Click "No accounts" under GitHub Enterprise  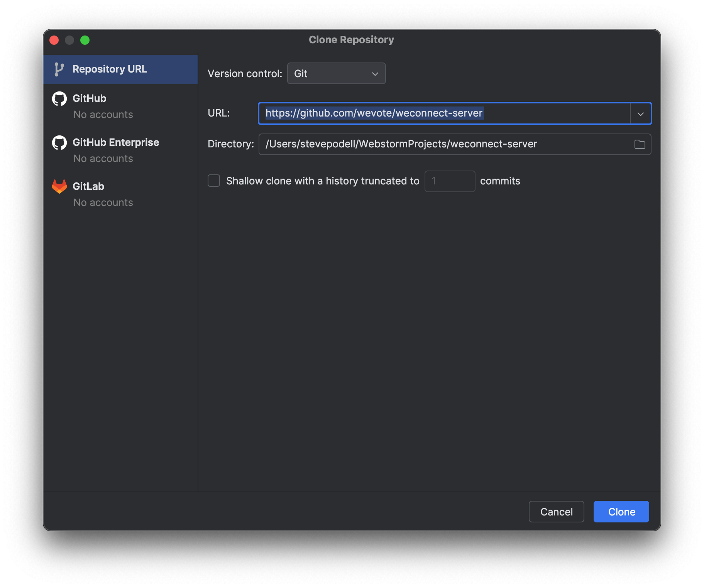tap(103, 159)
